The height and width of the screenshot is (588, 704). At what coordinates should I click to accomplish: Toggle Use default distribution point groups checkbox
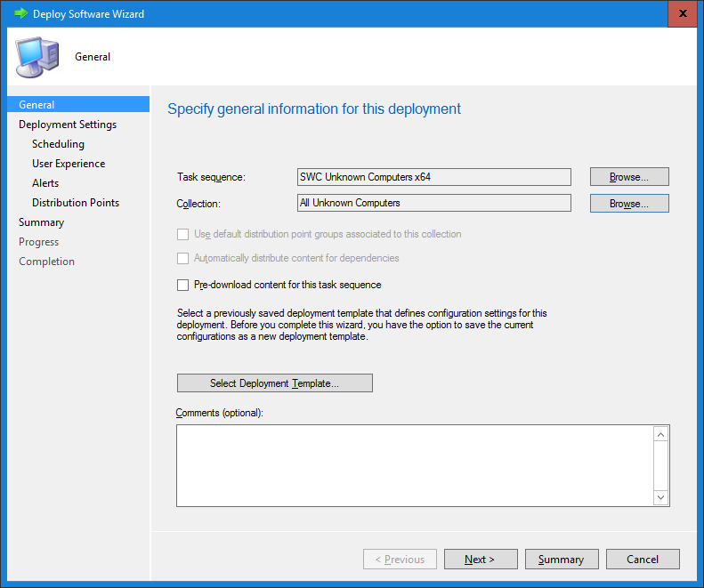coord(183,235)
